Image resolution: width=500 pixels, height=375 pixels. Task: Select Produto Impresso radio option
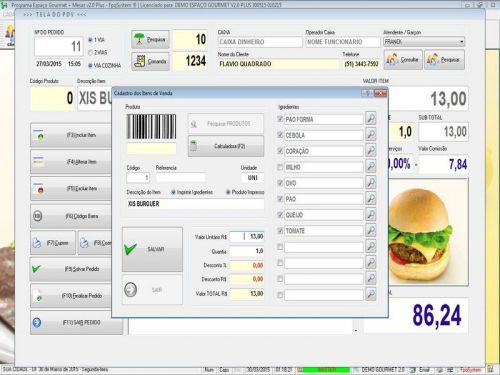pos(228,192)
